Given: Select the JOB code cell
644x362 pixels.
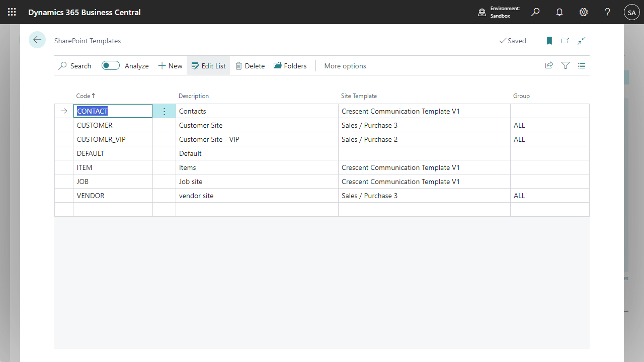Looking at the screenshot, I should tap(113, 182).
